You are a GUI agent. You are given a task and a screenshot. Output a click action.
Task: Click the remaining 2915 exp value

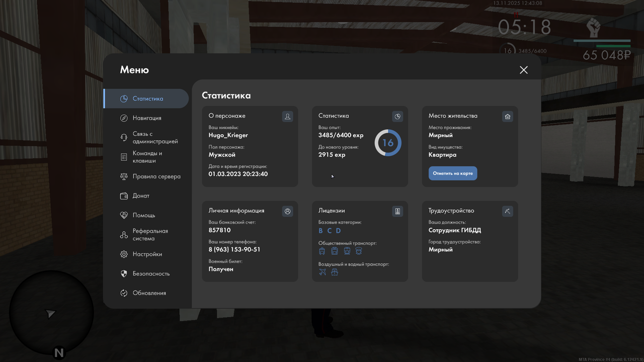click(332, 155)
